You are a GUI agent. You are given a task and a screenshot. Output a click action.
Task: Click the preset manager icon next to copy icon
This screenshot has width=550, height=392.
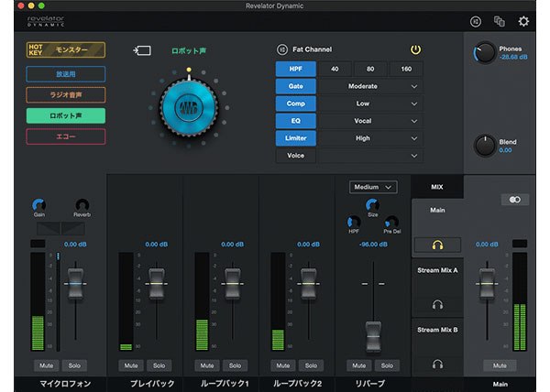click(476, 22)
